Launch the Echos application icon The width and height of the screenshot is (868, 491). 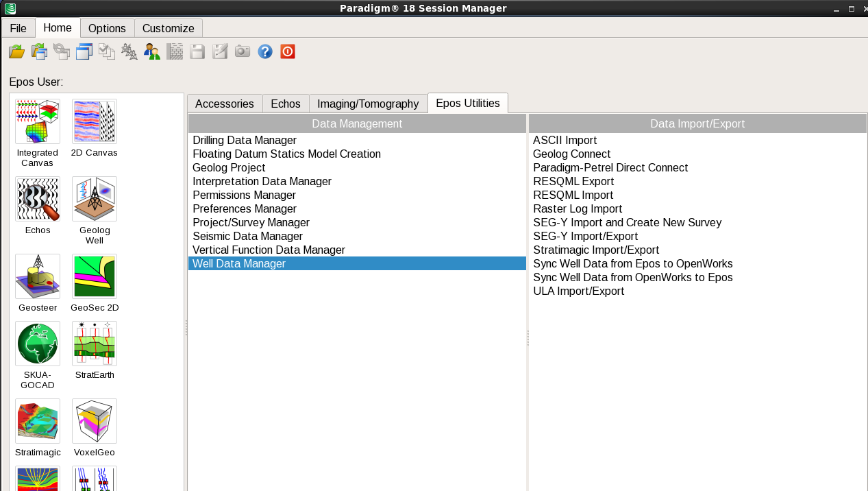pyautogui.click(x=38, y=199)
